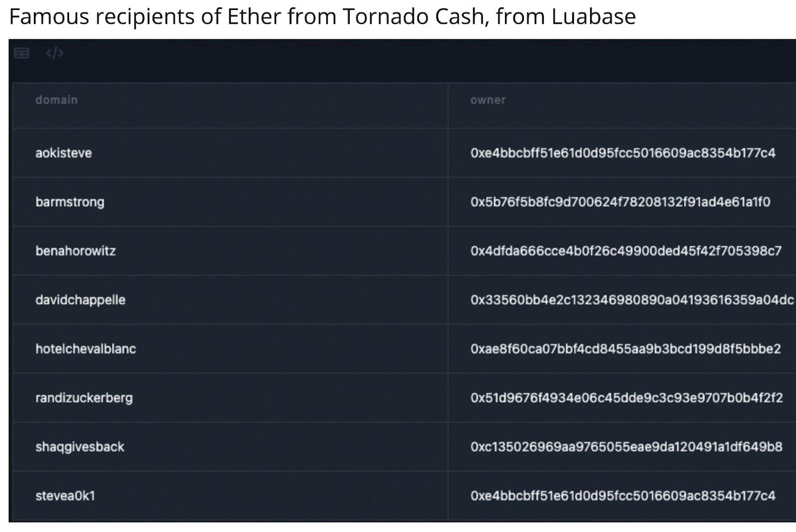Click randizuckerberg's owner address
This screenshot has height=532, width=796.
click(x=626, y=398)
